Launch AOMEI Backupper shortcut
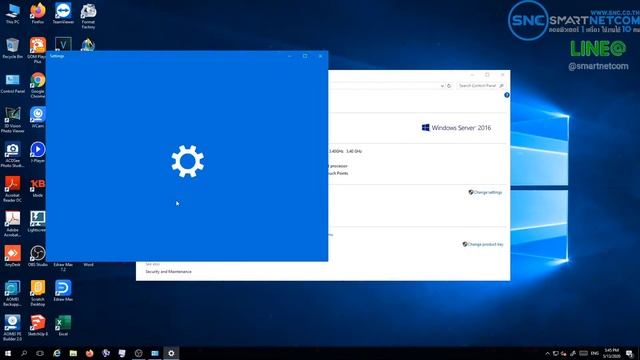This screenshot has height=360, width=640. pos(12,293)
